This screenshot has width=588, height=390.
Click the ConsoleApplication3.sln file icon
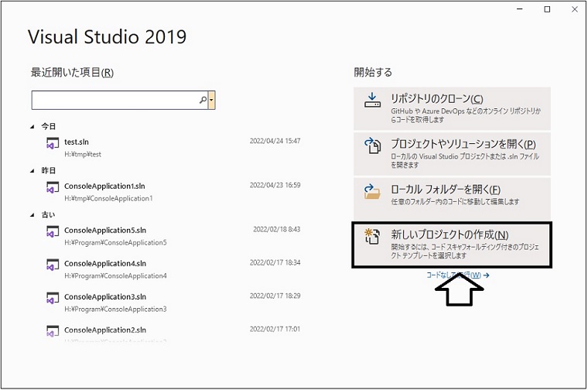point(53,298)
